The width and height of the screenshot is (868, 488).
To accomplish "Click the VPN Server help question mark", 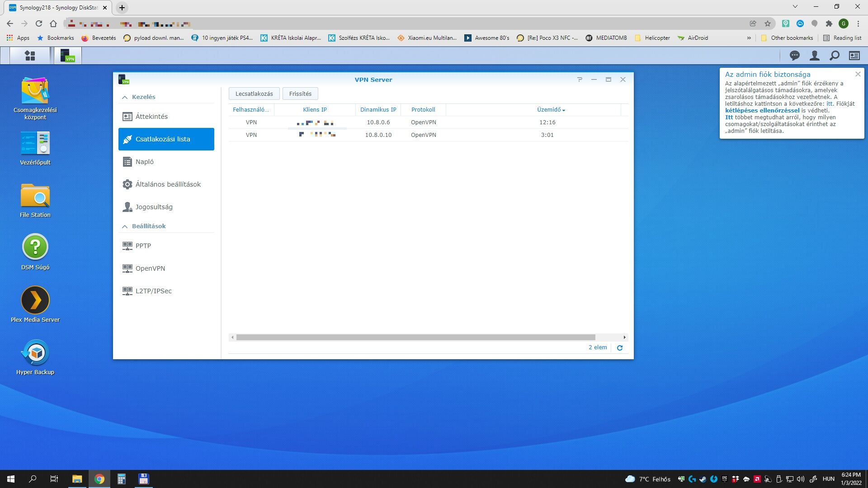I will 580,80.
